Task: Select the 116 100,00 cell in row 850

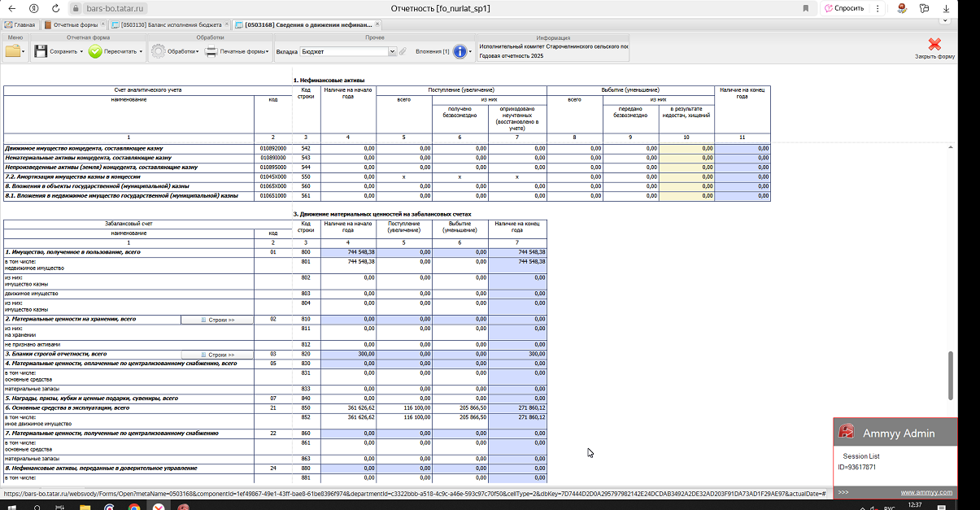Action: [x=404, y=408]
